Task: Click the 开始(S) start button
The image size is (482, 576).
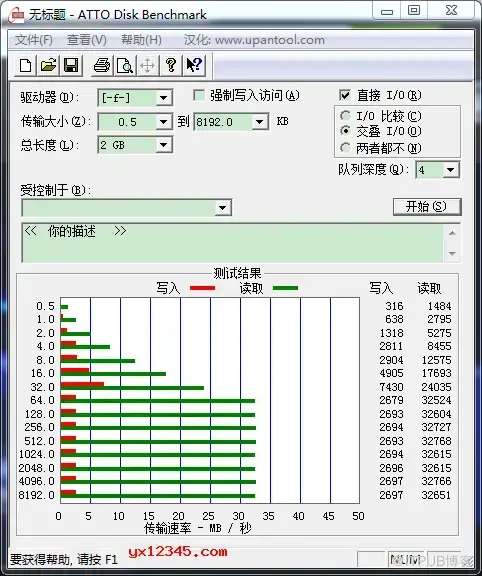Action: 427,206
